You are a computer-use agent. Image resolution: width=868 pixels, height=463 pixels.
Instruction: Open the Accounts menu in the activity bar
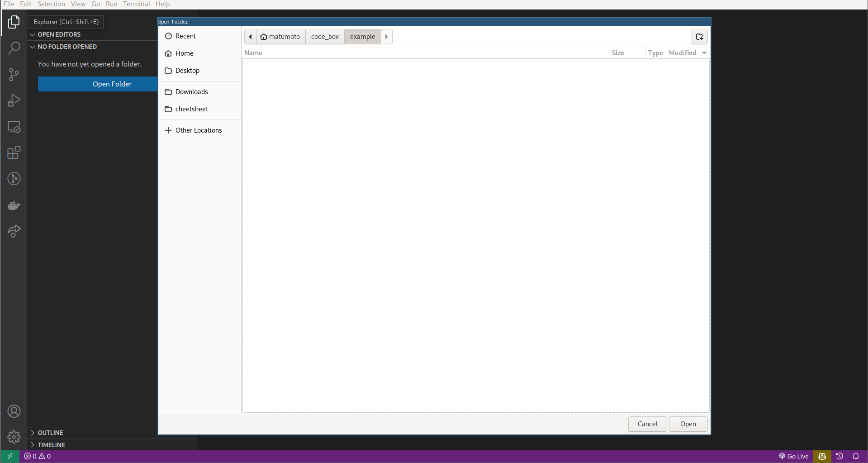14,411
